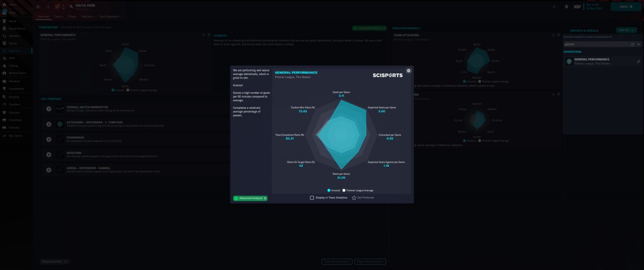Click Player Performance button at bottom
Viewport: 644px width, 270px height.
point(370,261)
